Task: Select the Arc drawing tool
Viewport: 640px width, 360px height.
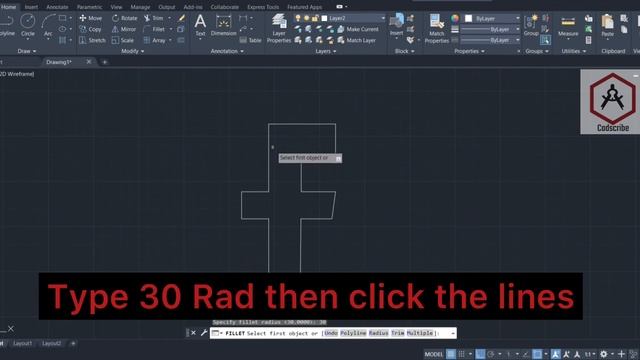Action: point(48,25)
